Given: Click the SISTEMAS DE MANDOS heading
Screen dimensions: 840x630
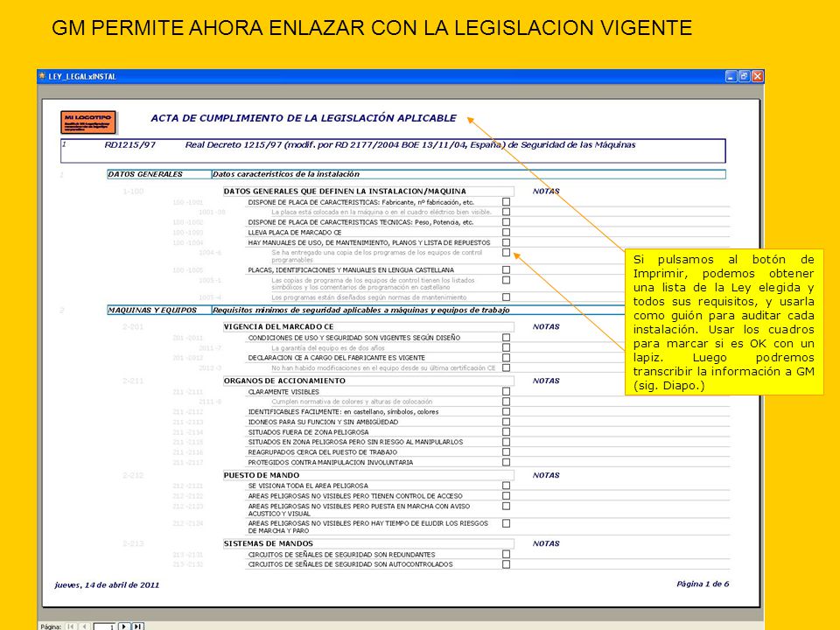Looking at the screenshot, I should 269,543.
